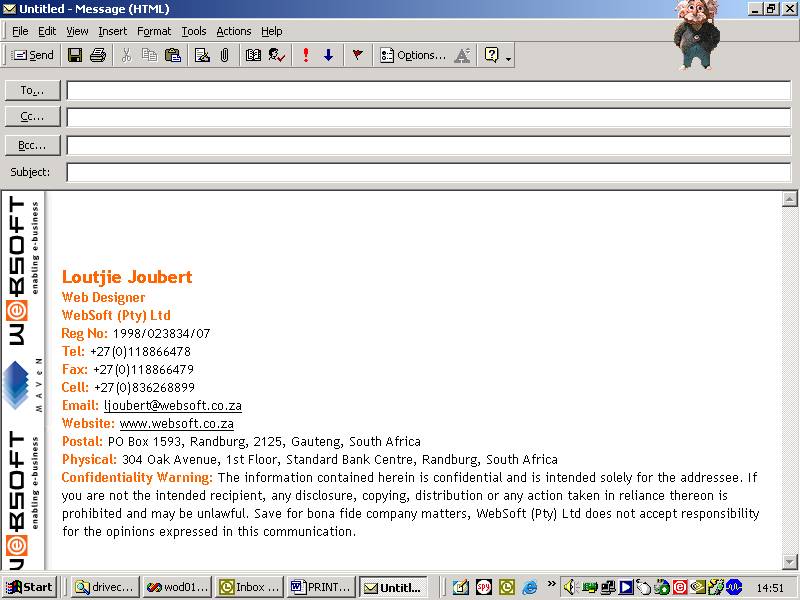This screenshot has width=800, height=600.
Task: Click the network computers tray icon
Action: [x=608, y=587]
